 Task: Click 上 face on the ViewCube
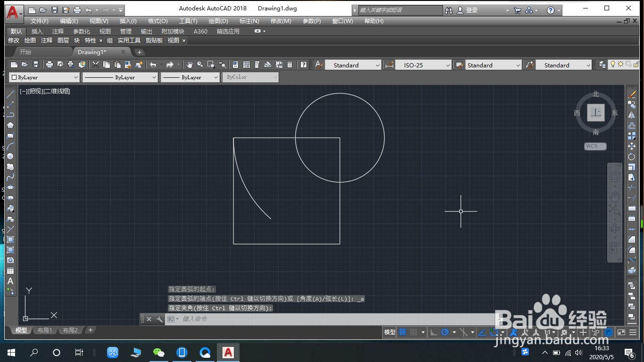pos(596,113)
